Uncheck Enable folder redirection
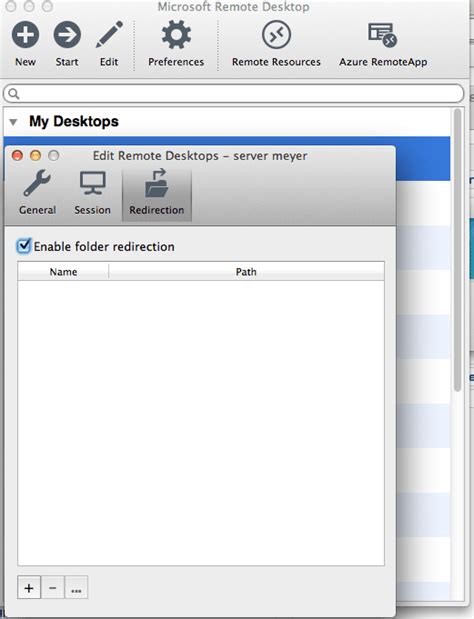 [x=24, y=246]
